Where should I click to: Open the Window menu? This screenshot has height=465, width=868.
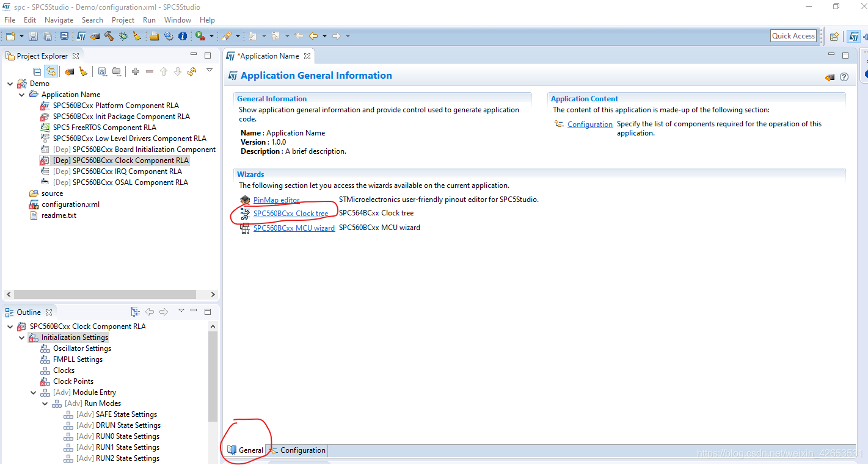pyautogui.click(x=177, y=20)
